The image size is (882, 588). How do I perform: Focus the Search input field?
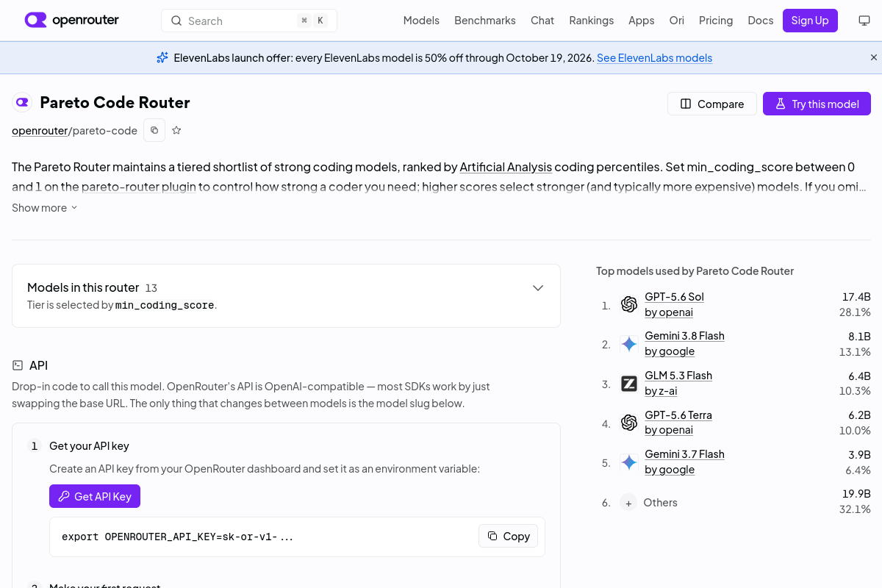click(x=249, y=21)
